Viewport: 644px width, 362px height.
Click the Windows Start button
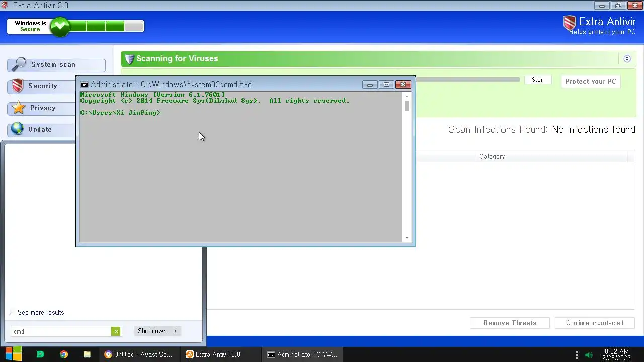pyautogui.click(x=13, y=354)
